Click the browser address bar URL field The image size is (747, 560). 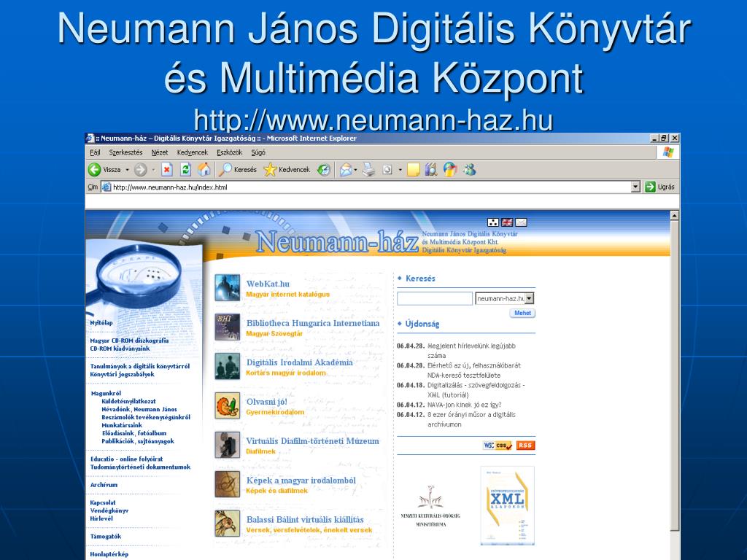point(366,187)
